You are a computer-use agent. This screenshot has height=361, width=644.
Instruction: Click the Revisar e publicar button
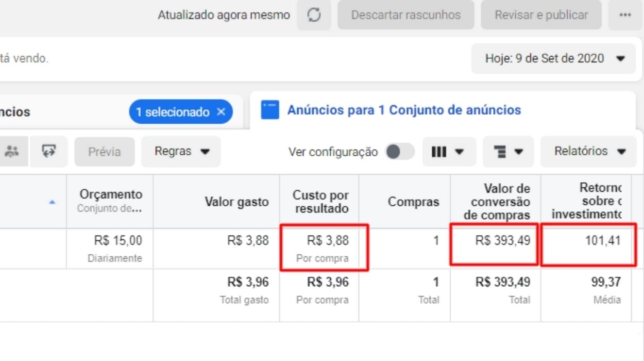541,15
